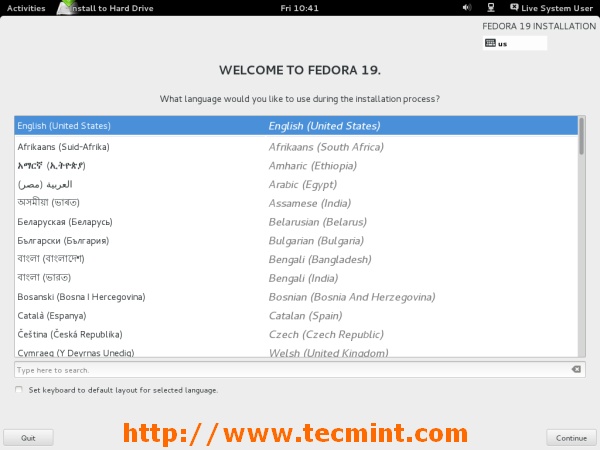Select Belarusian (Belarus) language

click(296, 222)
